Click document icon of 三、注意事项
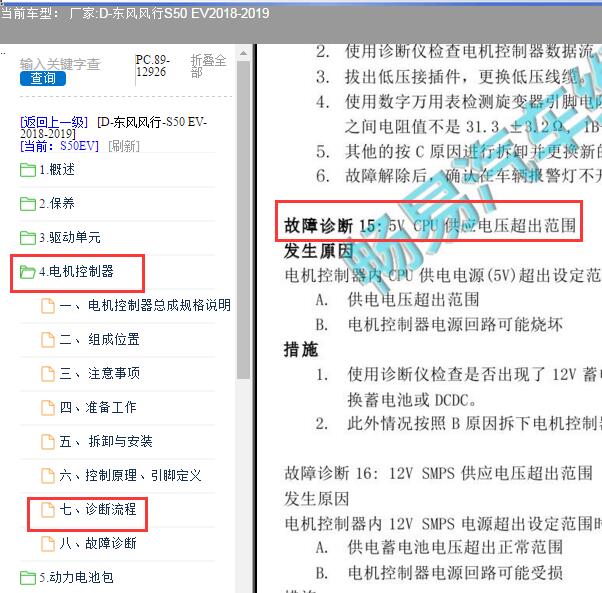602x593 pixels. point(48,373)
